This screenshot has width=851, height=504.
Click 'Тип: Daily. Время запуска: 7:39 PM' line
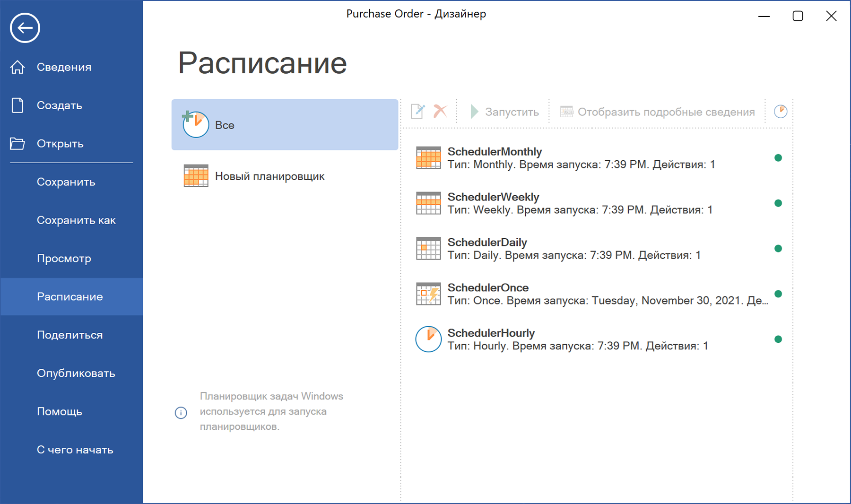[x=574, y=256]
